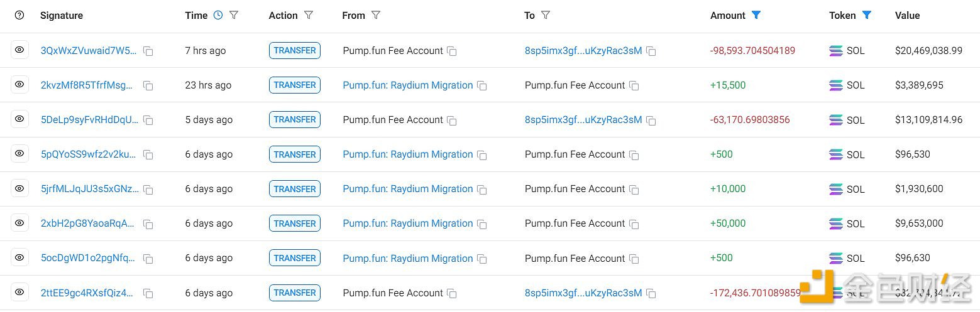Viewport: 980px width, 312px height.
Task: Copy the Raydium Migration address in second row
Action: pos(482,86)
